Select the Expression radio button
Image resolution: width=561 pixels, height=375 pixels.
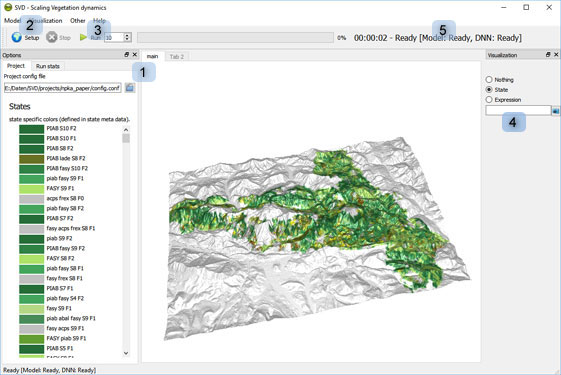[489, 99]
